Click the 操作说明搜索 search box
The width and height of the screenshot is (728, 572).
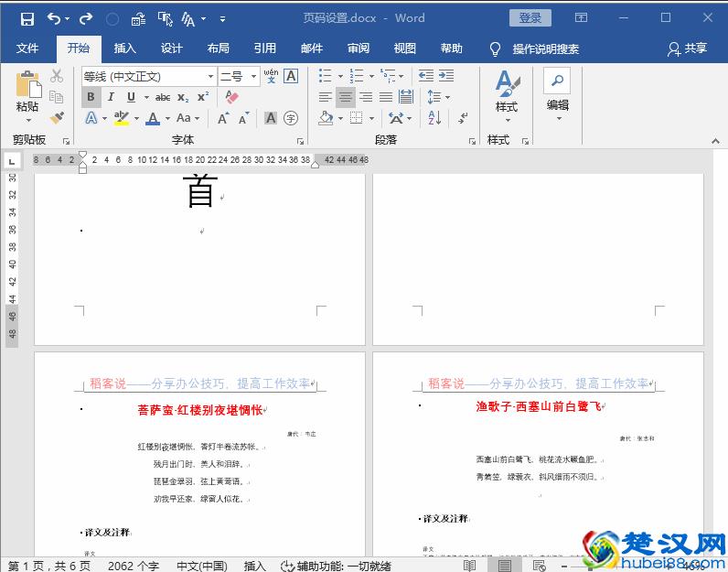pyautogui.click(x=545, y=49)
